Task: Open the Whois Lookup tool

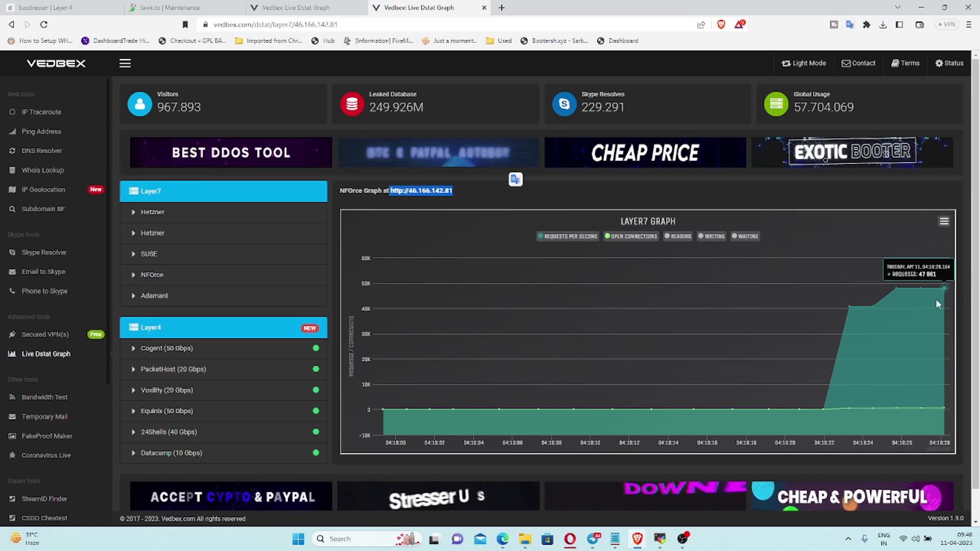Action: pyautogui.click(x=42, y=170)
